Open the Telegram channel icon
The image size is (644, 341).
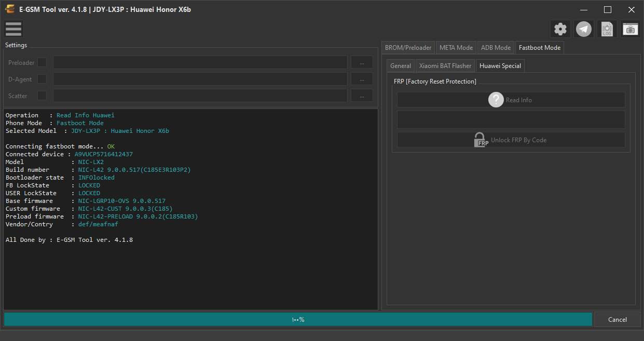(584, 29)
